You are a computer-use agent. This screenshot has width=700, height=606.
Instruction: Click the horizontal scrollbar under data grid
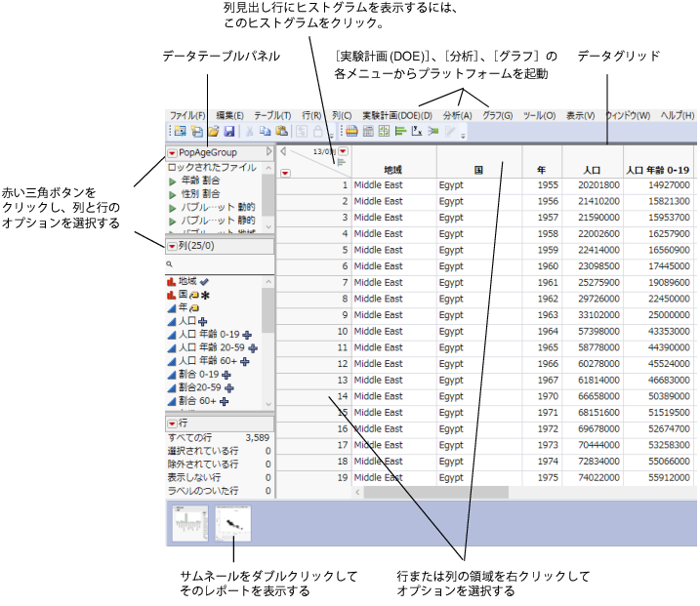(435, 492)
